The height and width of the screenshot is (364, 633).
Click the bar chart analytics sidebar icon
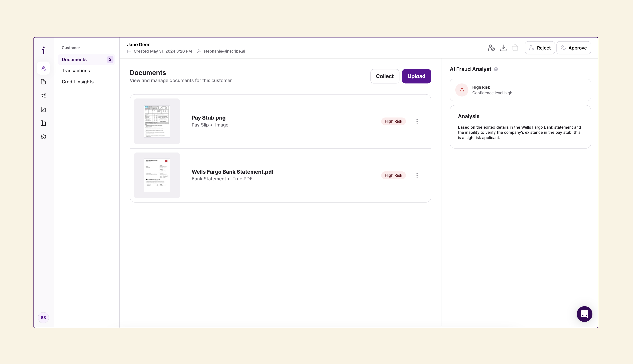click(43, 123)
